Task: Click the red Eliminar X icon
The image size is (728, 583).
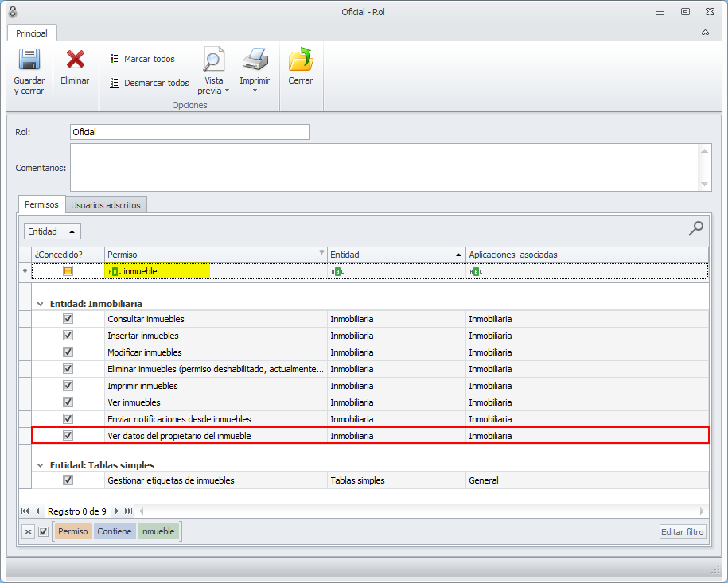Action: (x=76, y=60)
